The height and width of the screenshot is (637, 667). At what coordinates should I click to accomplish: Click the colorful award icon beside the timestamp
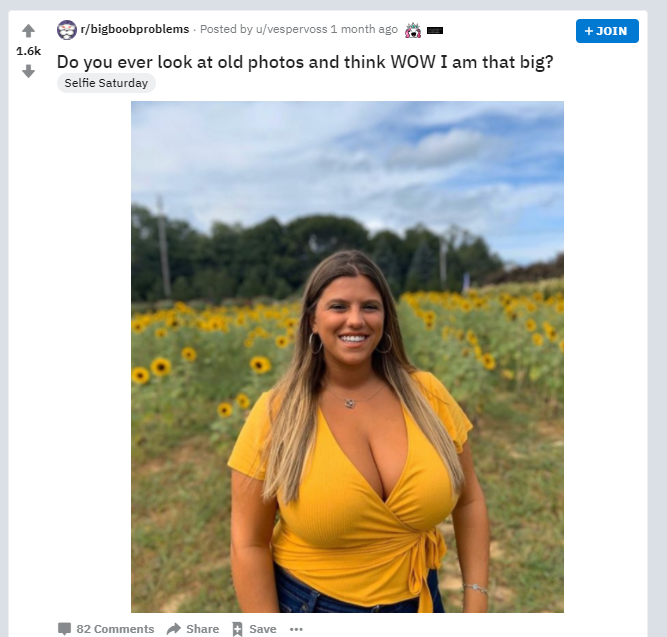pyautogui.click(x=413, y=30)
